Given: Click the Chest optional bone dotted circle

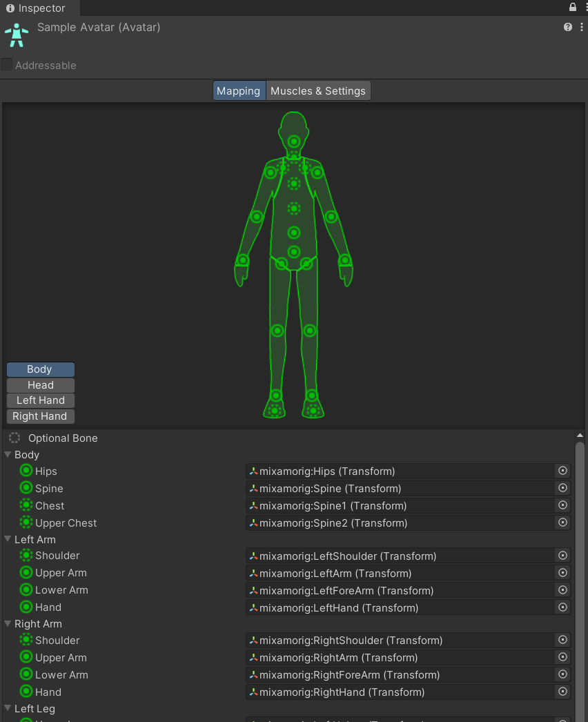Looking at the screenshot, I should pyautogui.click(x=26, y=505).
